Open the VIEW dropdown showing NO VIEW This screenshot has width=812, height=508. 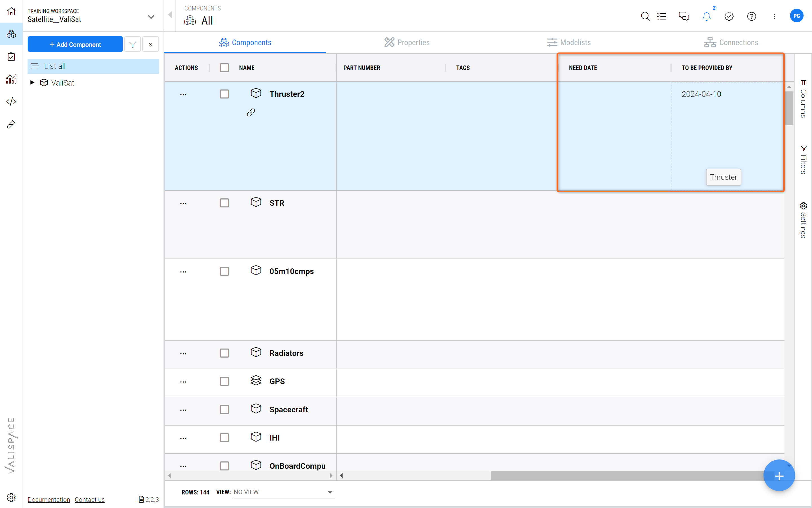pyautogui.click(x=284, y=492)
